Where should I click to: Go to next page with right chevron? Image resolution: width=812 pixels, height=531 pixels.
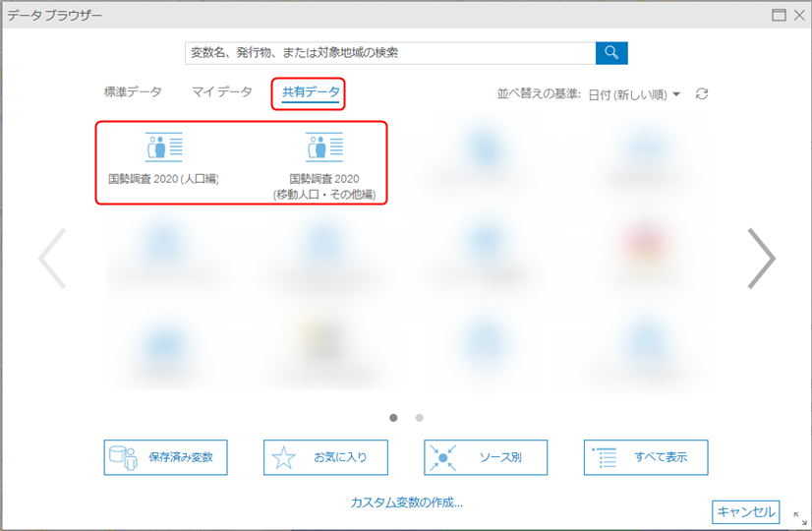(x=761, y=259)
